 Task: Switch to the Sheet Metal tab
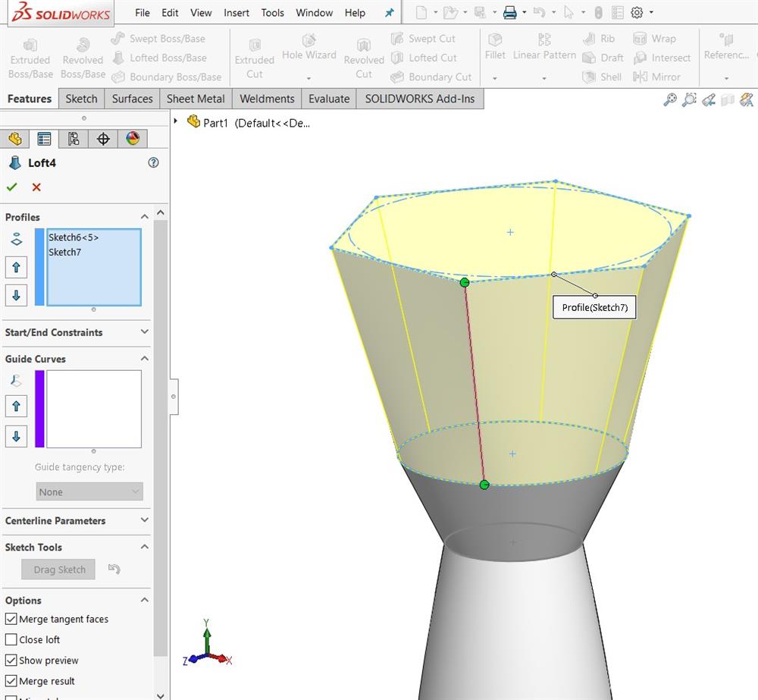click(x=196, y=99)
